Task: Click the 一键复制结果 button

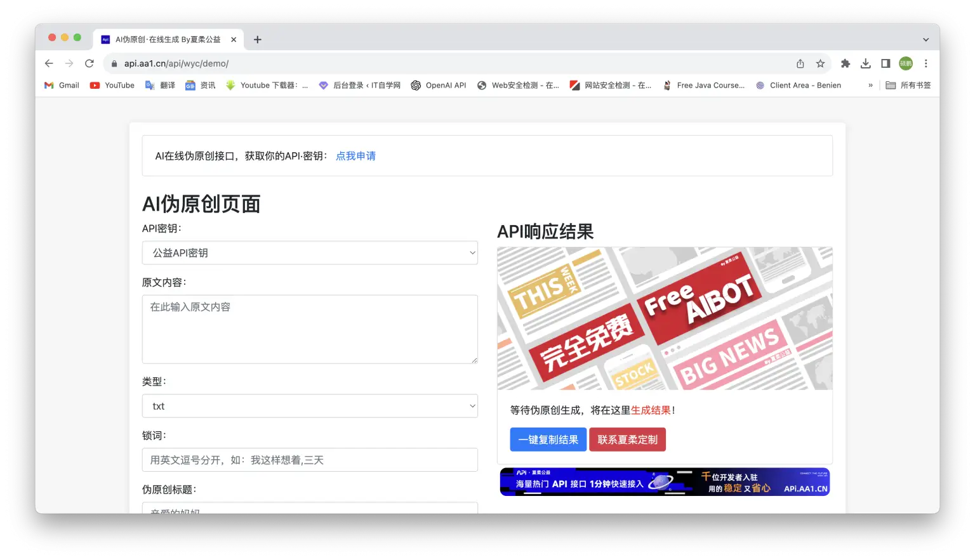Action: tap(548, 440)
